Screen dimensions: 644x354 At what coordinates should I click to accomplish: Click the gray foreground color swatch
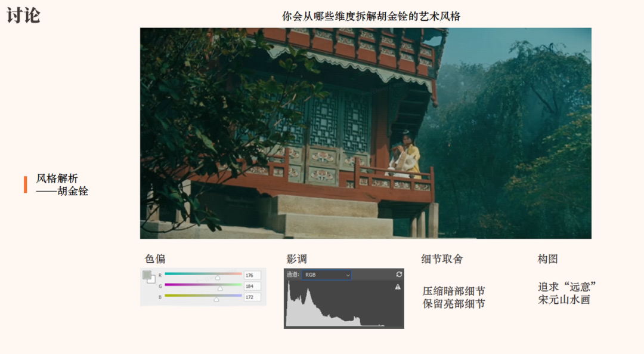click(147, 275)
